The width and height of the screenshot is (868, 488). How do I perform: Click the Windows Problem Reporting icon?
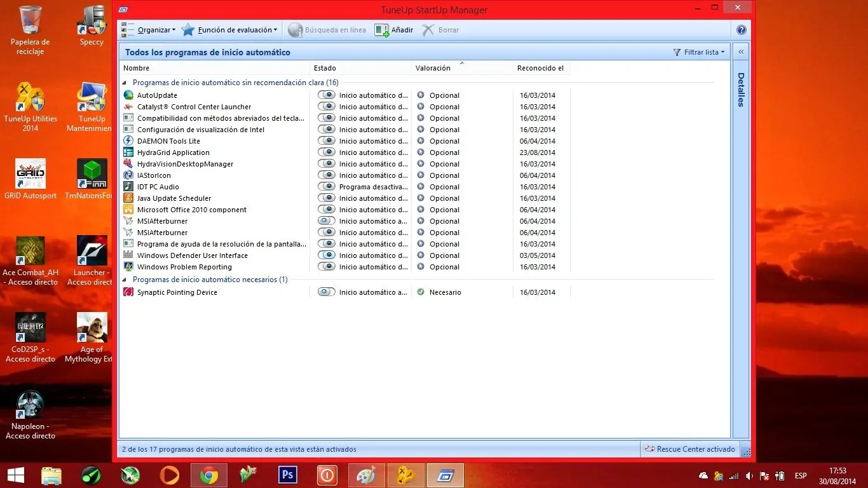128,267
